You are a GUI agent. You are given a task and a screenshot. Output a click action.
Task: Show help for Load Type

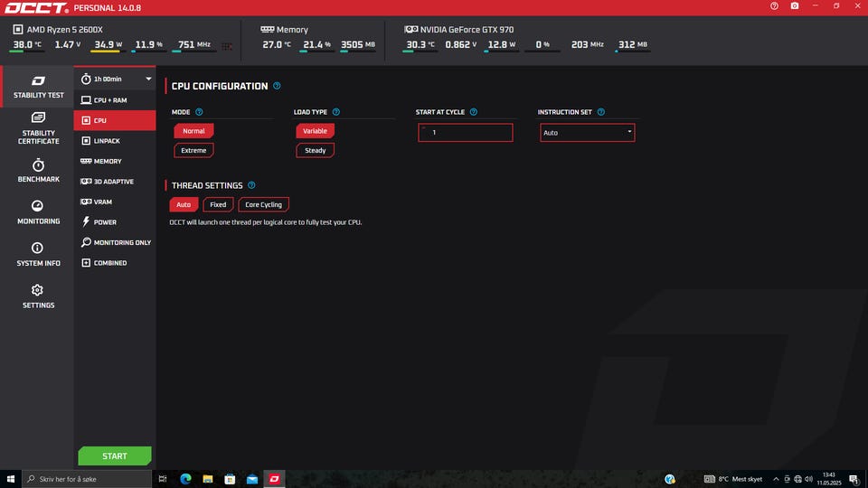click(336, 112)
